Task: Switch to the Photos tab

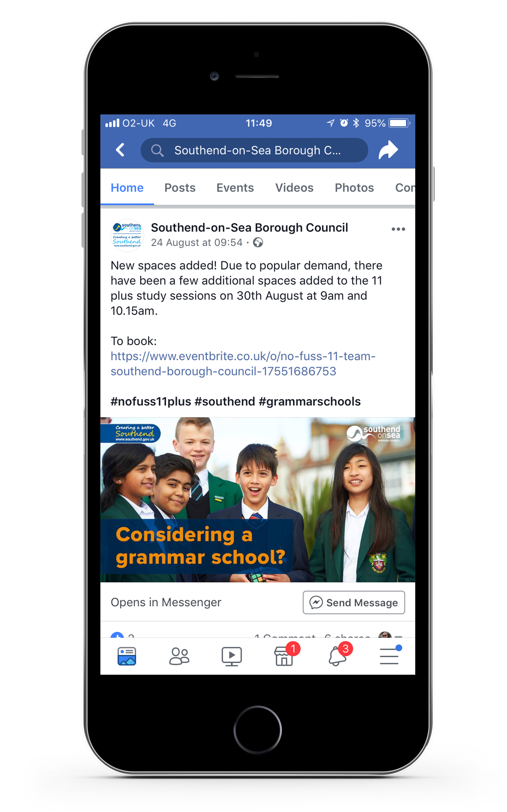Action: (354, 188)
